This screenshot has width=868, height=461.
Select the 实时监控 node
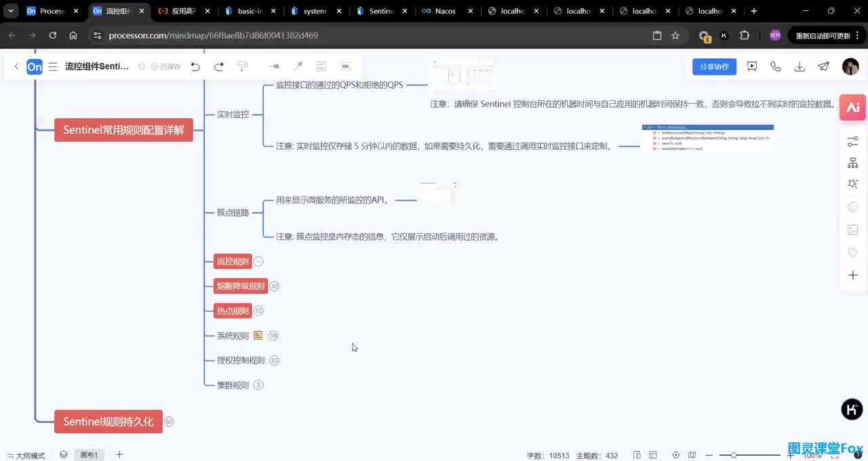233,115
